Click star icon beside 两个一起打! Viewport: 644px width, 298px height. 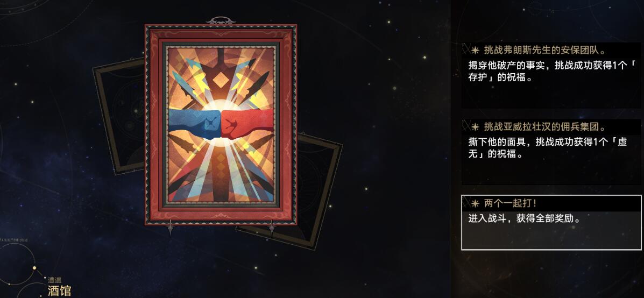coord(475,203)
